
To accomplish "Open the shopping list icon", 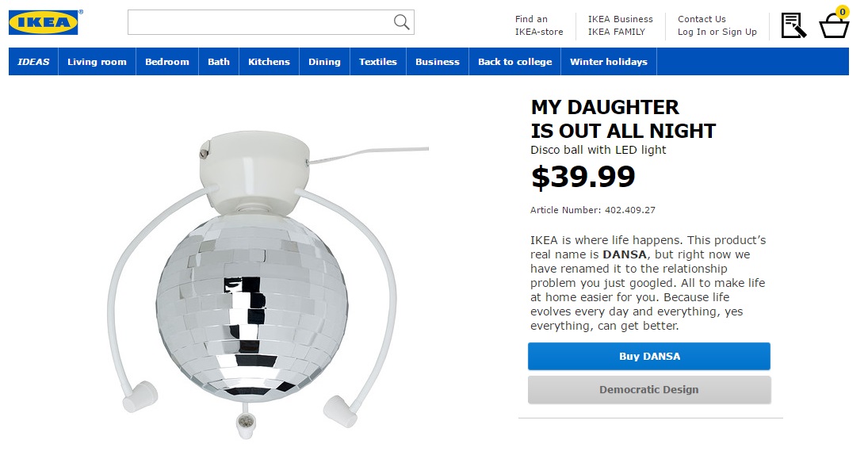I will click(x=793, y=25).
